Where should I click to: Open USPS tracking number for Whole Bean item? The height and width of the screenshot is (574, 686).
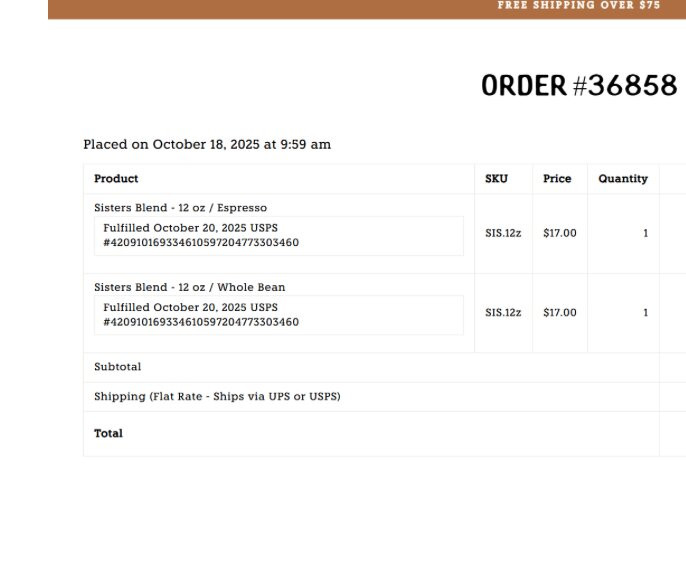click(x=201, y=322)
